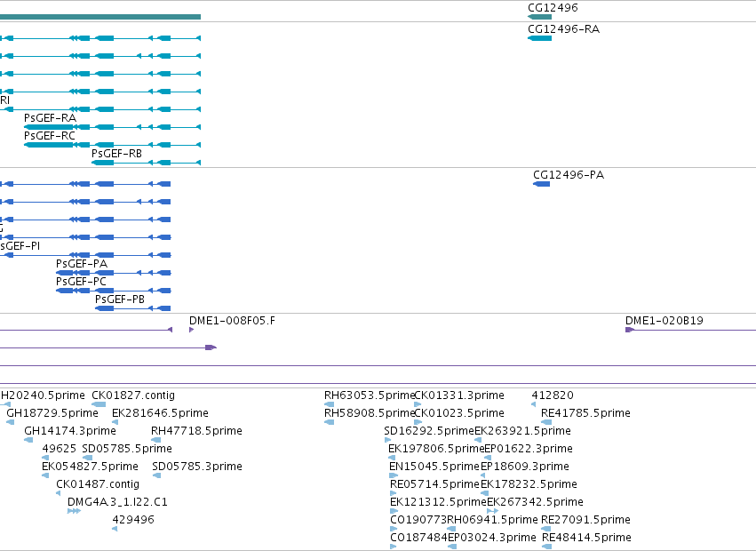Image resolution: width=756 pixels, height=551 pixels.
Task: Click the EK197806.5prime EST label
Action: click(x=436, y=448)
